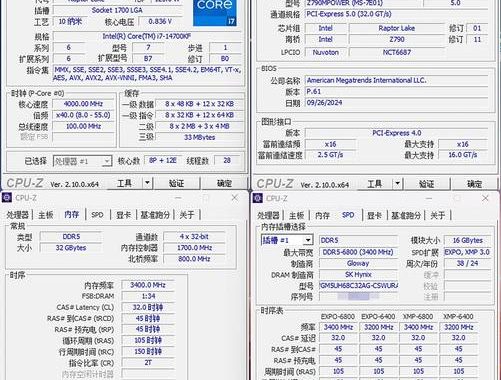Click the Socket 1700 LGA field
501x380 pixels.
[x=118, y=10]
